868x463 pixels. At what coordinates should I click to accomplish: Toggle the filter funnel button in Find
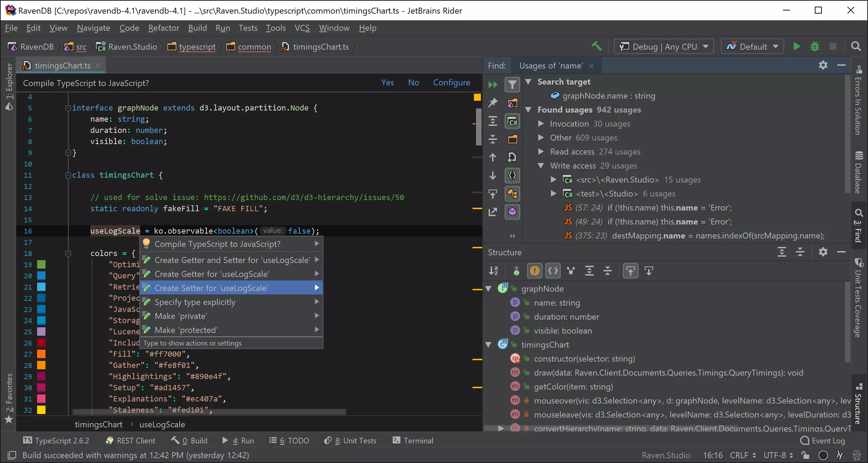pyautogui.click(x=512, y=85)
